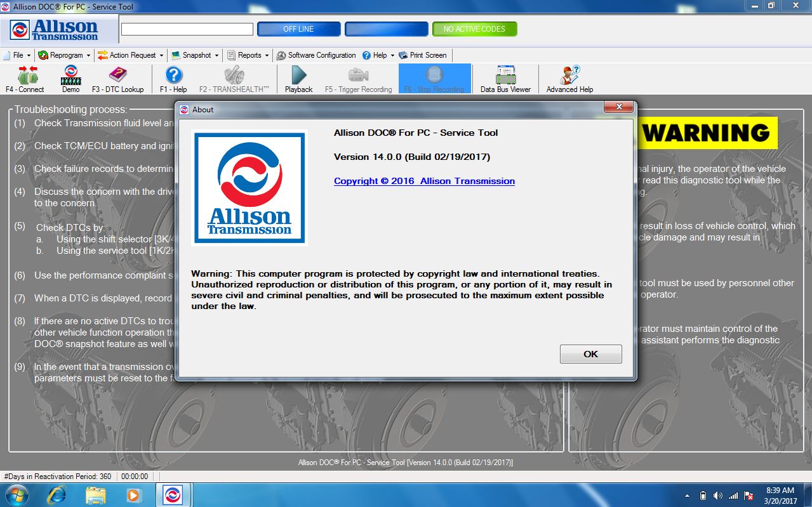Viewport: 812px width, 507px height.
Task: Expand the Action Request dropdown arrow
Action: point(162,55)
